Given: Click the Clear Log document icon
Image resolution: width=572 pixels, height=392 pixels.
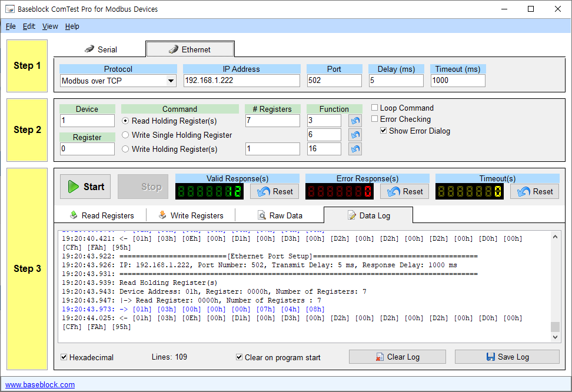Looking at the screenshot, I should (380, 357).
